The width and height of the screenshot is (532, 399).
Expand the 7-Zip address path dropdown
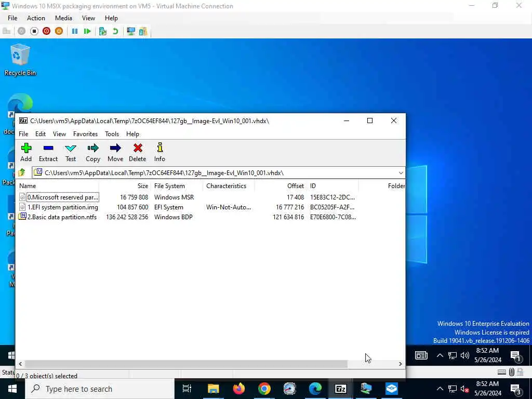[401, 173]
